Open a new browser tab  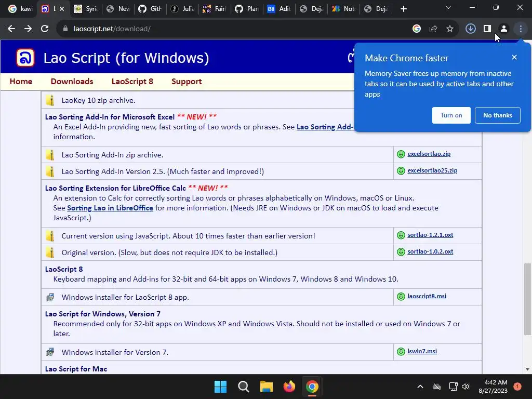coord(403,9)
